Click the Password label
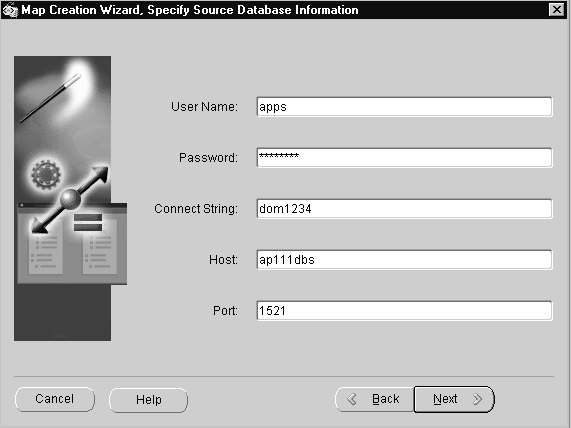The image size is (571, 428). [x=208, y=158]
